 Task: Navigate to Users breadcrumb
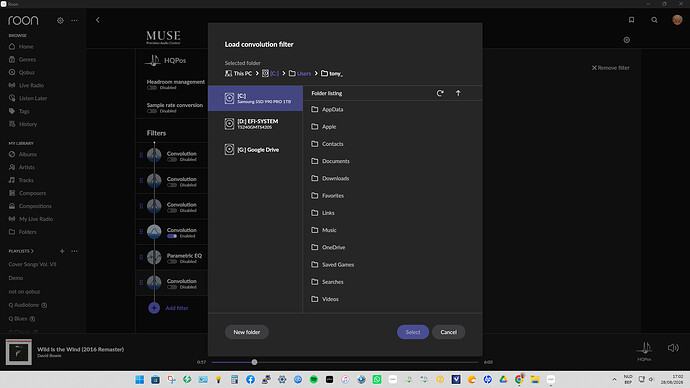[300, 73]
